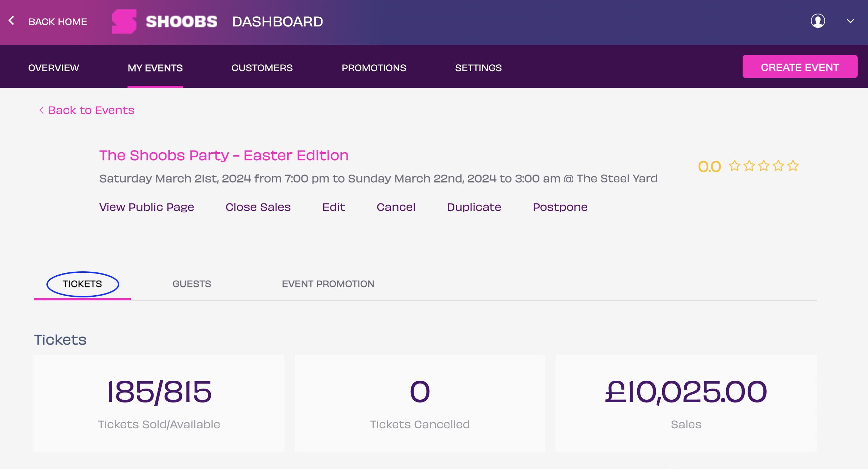Image resolution: width=868 pixels, height=469 pixels.
Task: Click the 0.0 rating score
Action: click(x=709, y=167)
